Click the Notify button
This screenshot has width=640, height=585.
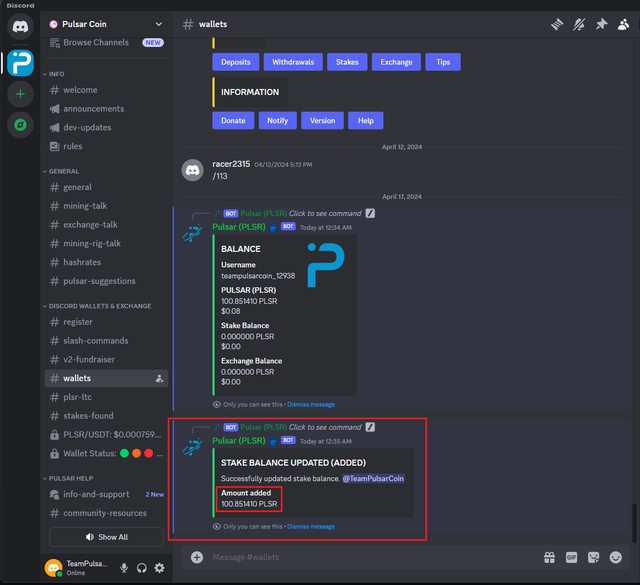[x=278, y=120]
